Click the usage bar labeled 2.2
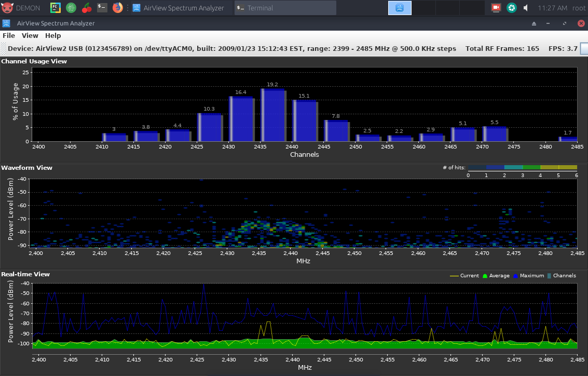Image resolution: width=588 pixels, height=376 pixels. point(400,138)
